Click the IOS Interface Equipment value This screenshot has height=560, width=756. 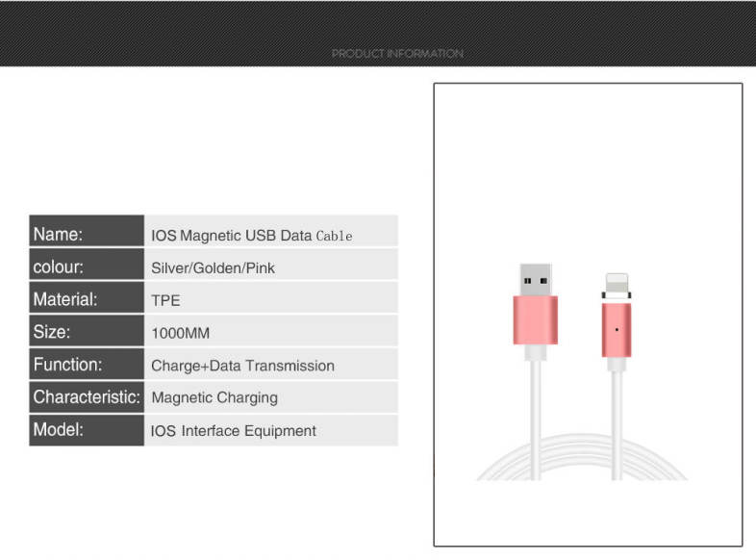point(233,430)
